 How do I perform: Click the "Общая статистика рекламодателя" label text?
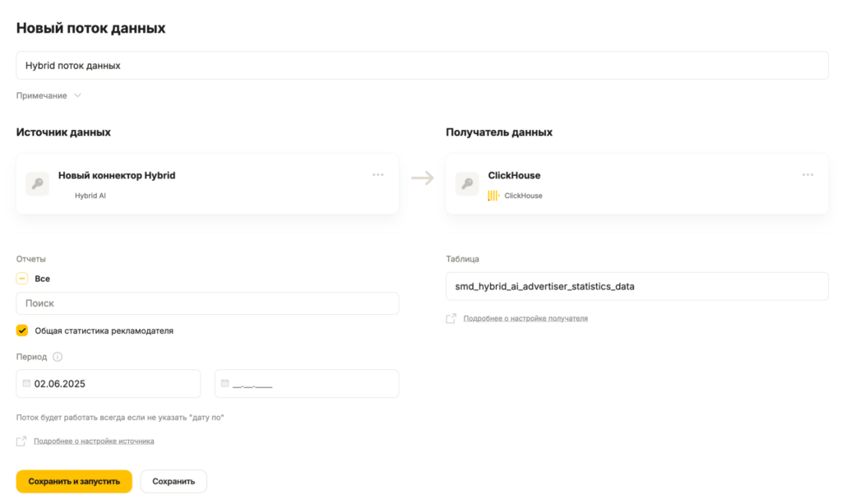(x=104, y=331)
